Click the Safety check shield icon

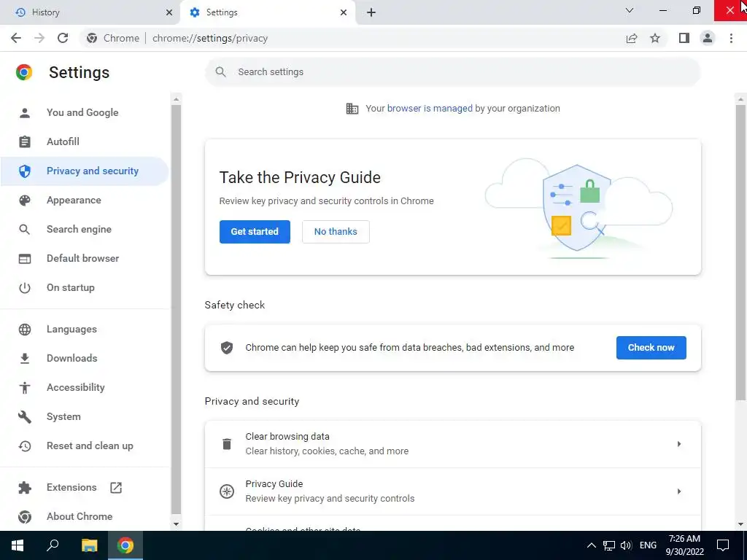[x=227, y=348]
